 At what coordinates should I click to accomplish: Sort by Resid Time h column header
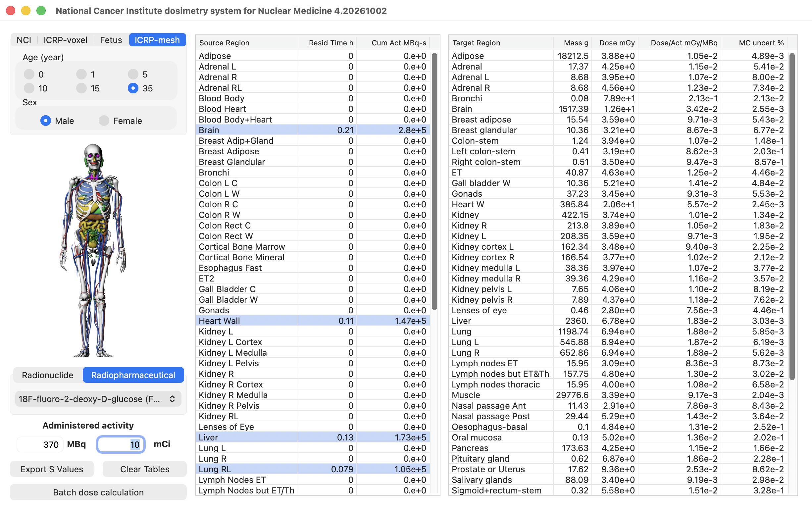click(x=327, y=43)
